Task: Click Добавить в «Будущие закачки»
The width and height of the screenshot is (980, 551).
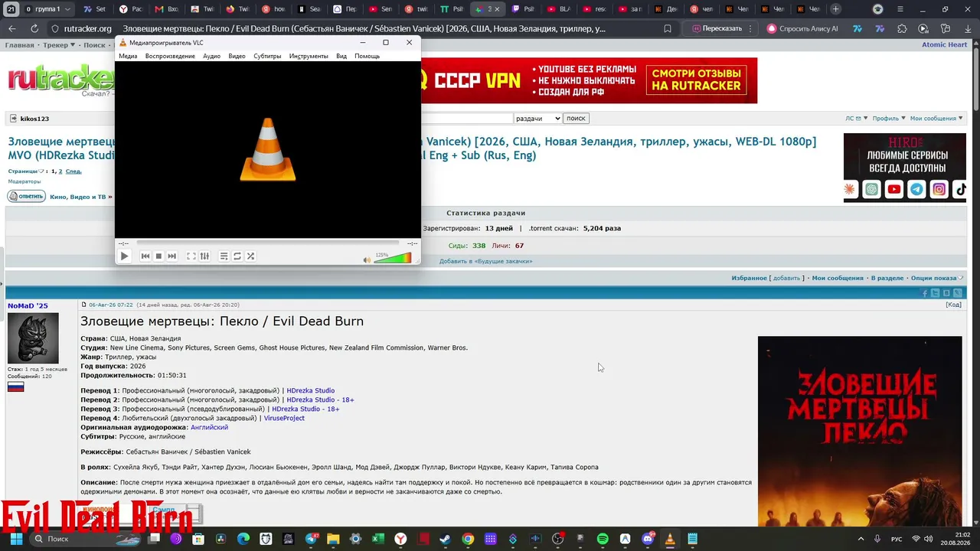Action: (485, 261)
